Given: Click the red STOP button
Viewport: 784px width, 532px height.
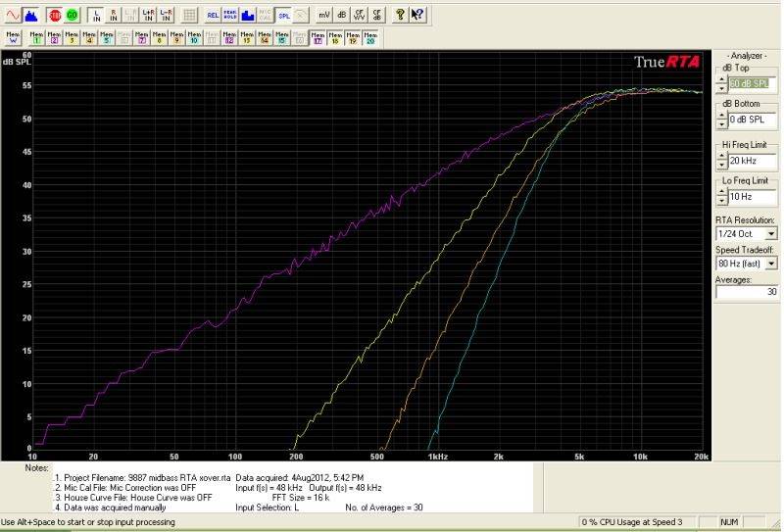Looking at the screenshot, I should (55, 15).
